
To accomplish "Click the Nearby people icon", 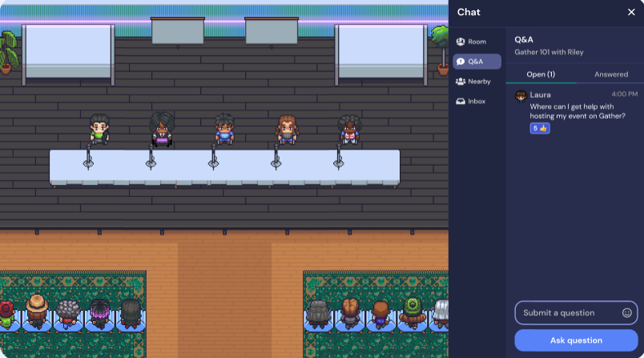I will [461, 81].
